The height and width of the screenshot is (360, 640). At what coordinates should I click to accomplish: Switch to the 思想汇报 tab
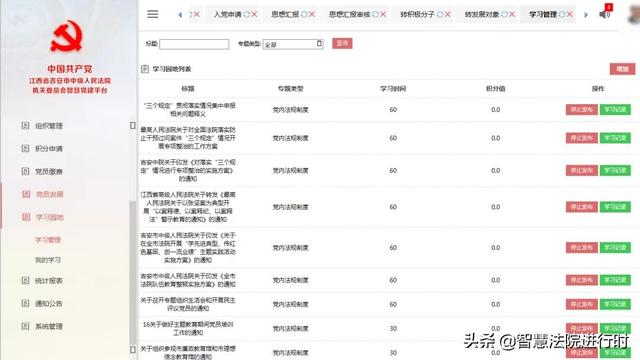coord(285,14)
